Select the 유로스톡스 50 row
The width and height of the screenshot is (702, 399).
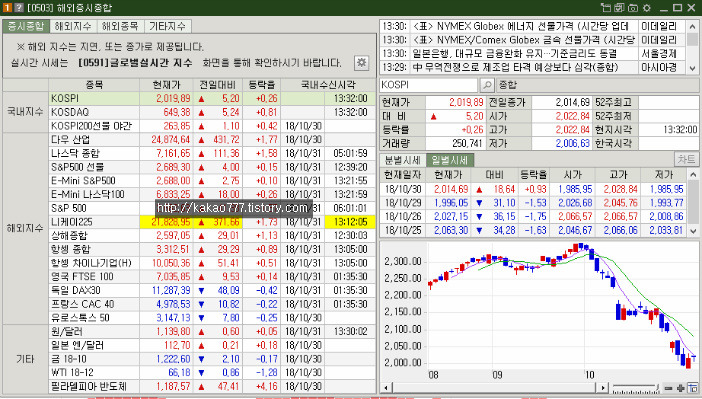click(212, 317)
